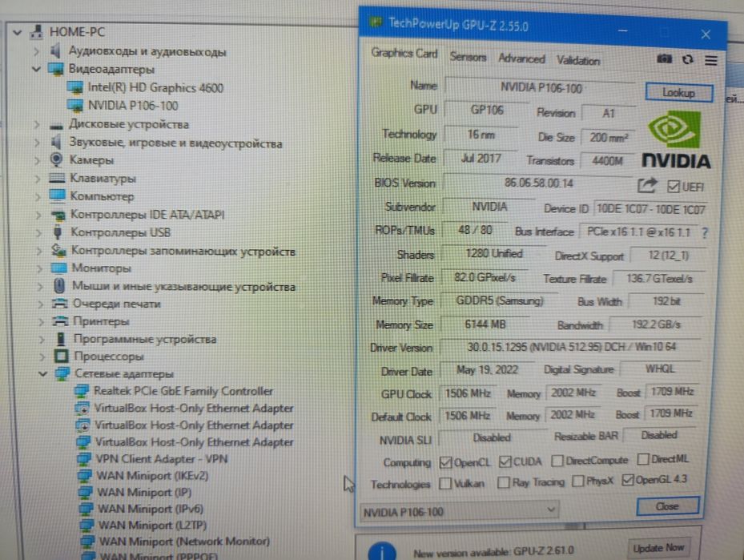Open the NVIDIA P106-100 GPU selector dropdown

coord(459,512)
